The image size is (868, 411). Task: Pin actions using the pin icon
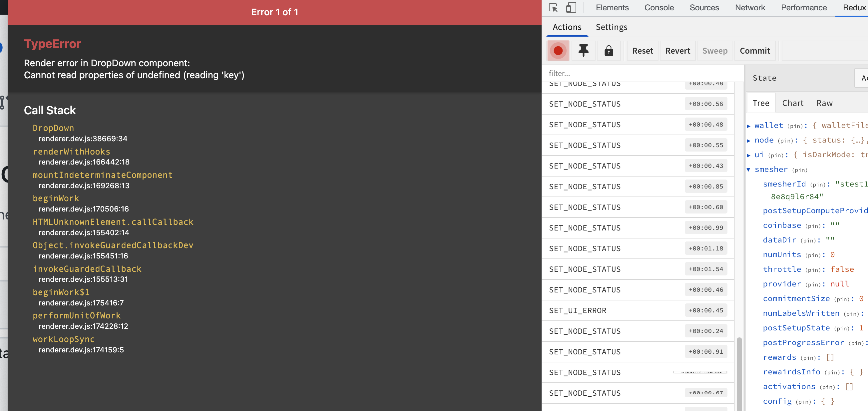[x=583, y=51]
